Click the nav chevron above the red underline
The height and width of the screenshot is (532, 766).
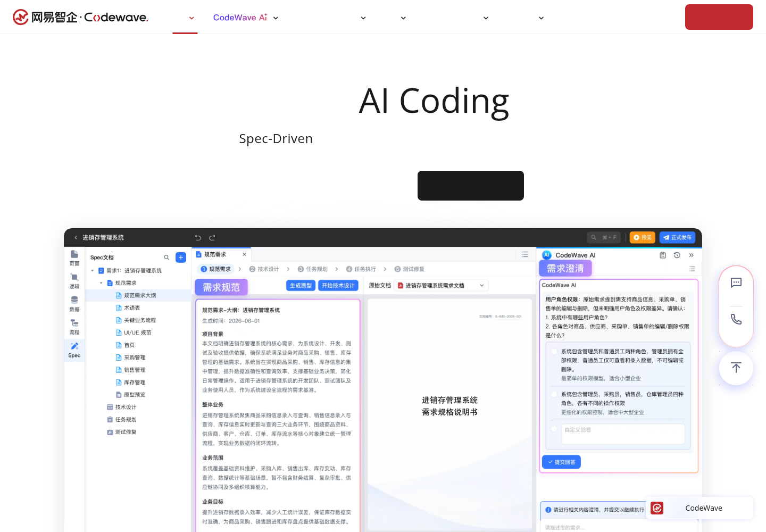192,18
